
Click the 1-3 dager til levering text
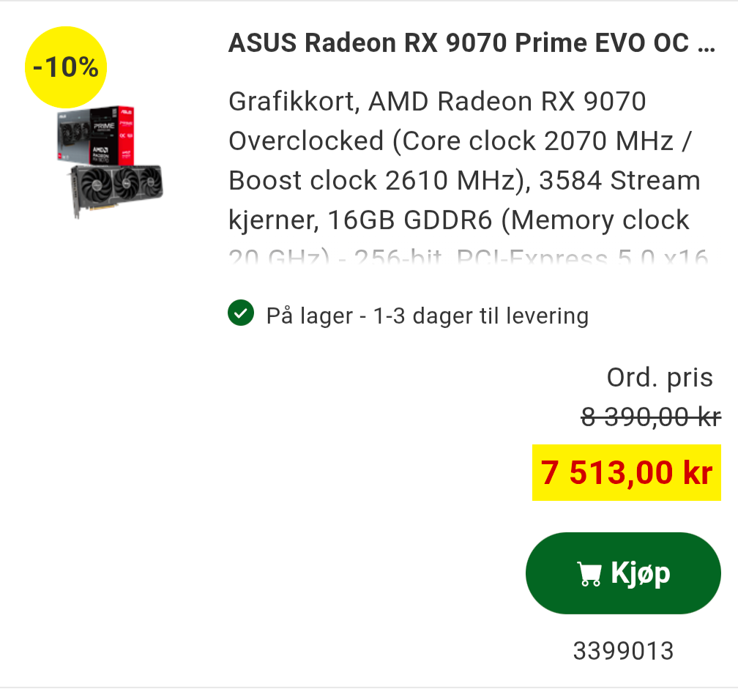[x=480, y=316]
